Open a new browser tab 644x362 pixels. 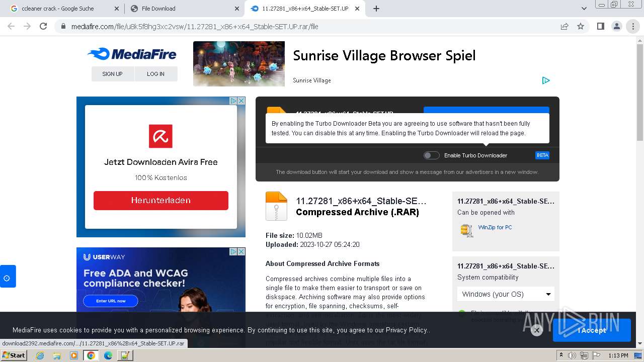click(376, 9)
